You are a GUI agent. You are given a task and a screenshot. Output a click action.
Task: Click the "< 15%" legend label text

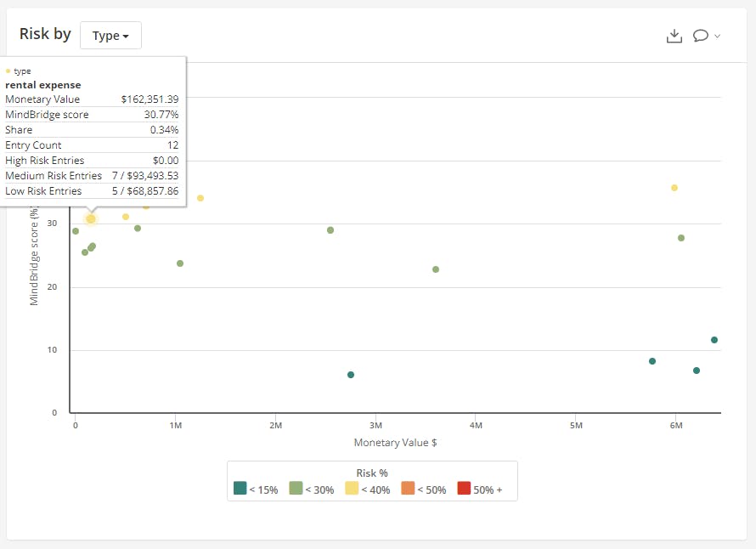click(264, 490)
